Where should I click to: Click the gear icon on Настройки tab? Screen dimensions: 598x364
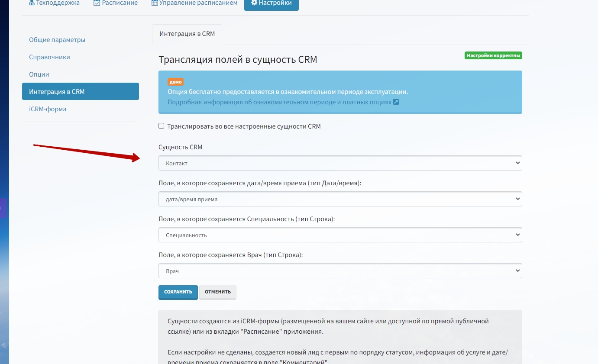point(254,3)
